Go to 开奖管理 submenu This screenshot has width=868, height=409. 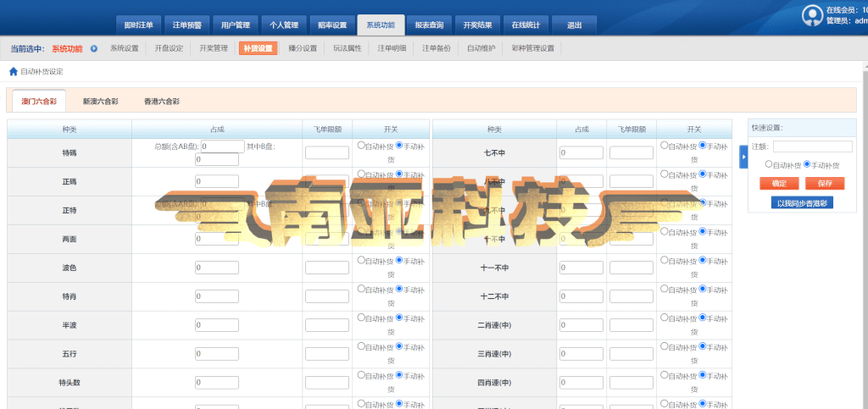pyautogui.click(x=214, y=48)
